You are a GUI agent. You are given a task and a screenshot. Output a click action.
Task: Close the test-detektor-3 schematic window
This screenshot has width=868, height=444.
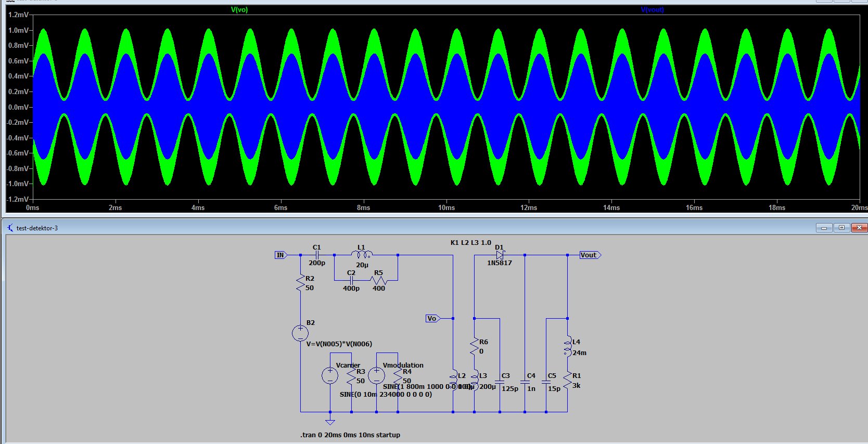click(x=859, y=228)
